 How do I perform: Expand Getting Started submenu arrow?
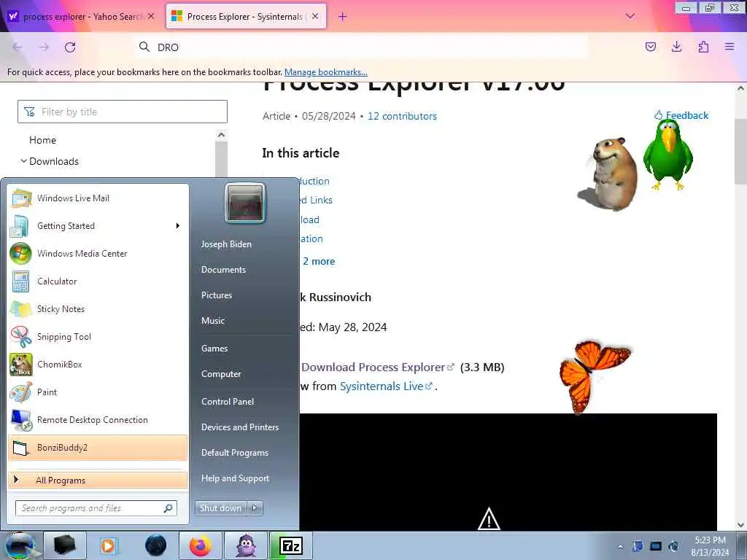click(x=178, y=226)
